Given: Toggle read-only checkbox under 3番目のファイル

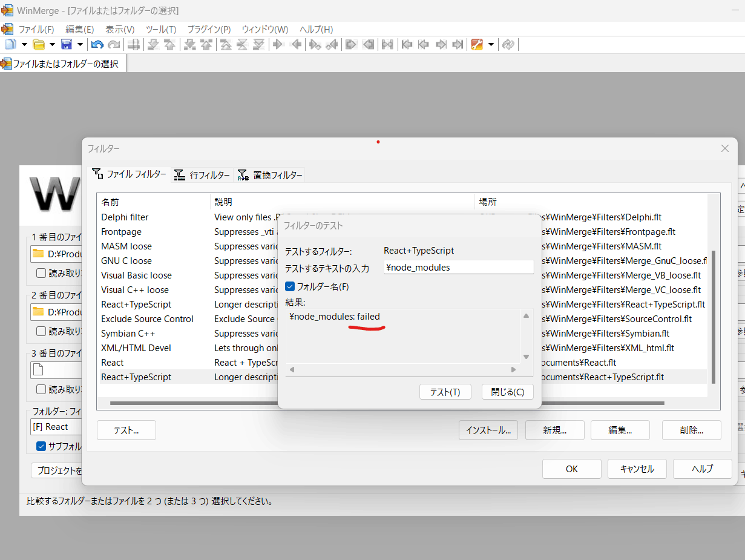Looking at the screenshot, I should (41, 389).
